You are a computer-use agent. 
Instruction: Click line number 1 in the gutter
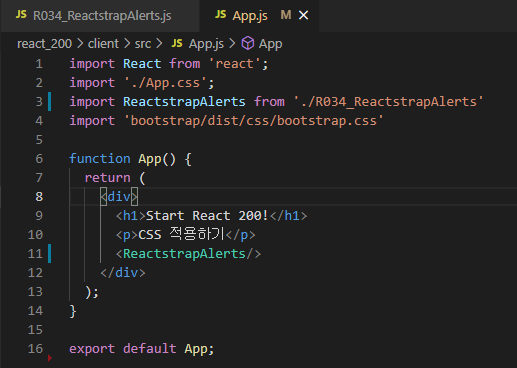[x=39, y=64]
